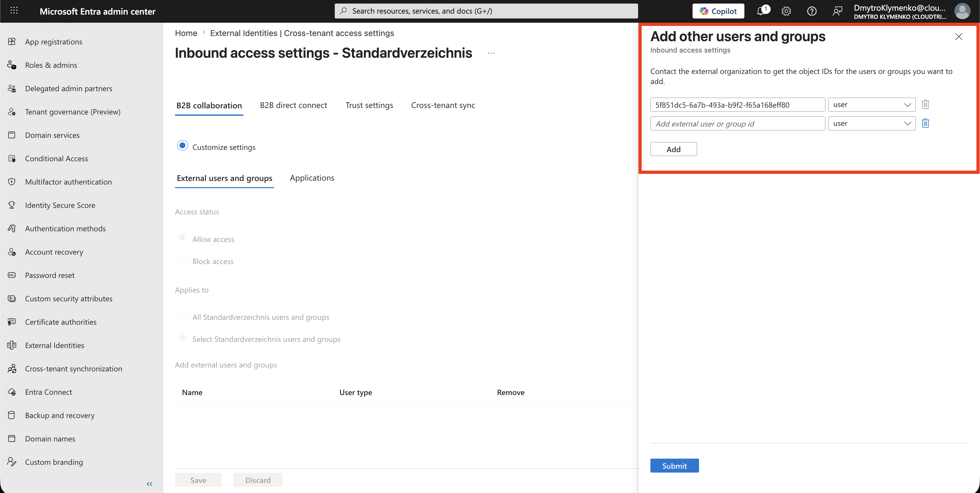
Task: Click the Backup and recovery icon
Action: (12, 415)
